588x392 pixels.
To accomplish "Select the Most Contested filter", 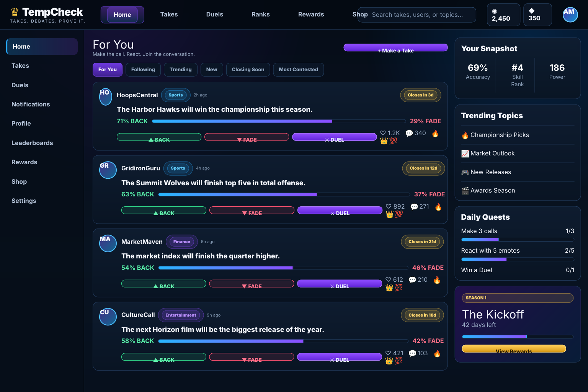I will (299, 70).
